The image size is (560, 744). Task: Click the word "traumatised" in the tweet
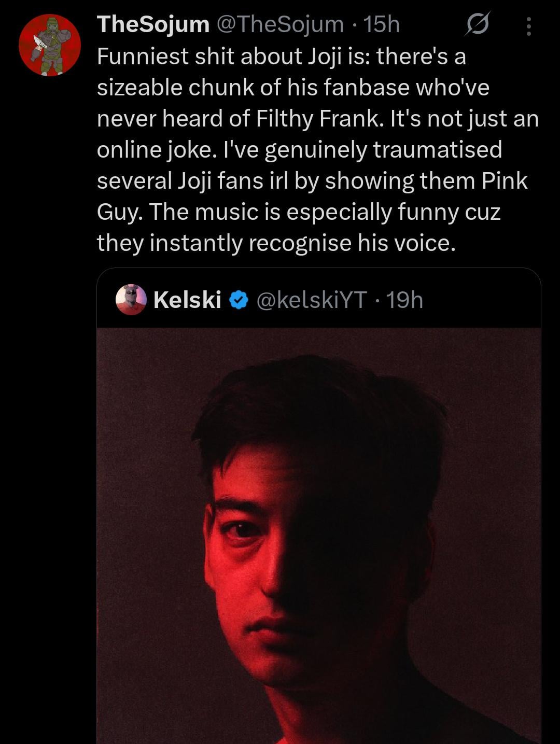437,150
